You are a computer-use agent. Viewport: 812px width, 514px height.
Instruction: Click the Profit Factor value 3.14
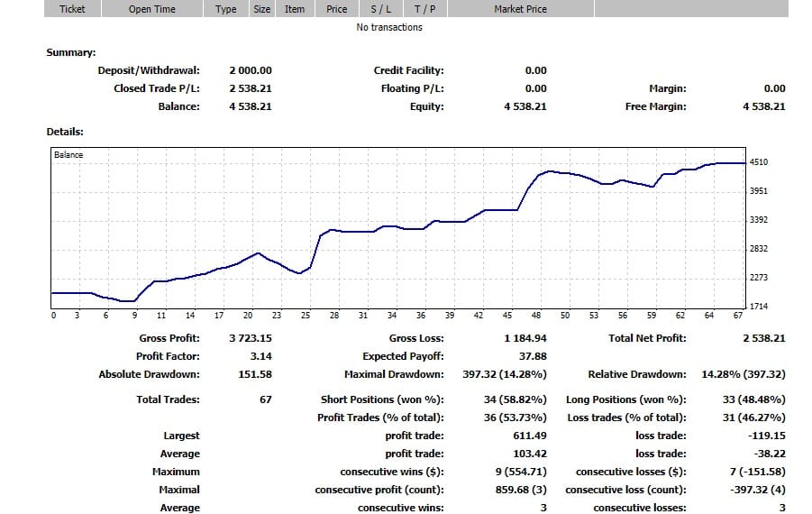pyautogui.click(x=260, y=356)
